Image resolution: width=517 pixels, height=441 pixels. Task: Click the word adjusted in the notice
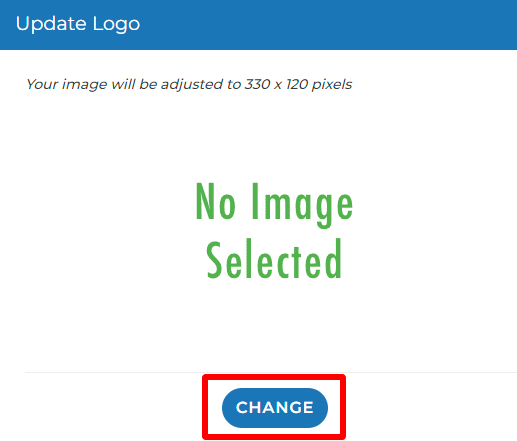click(x=191, y=84)
